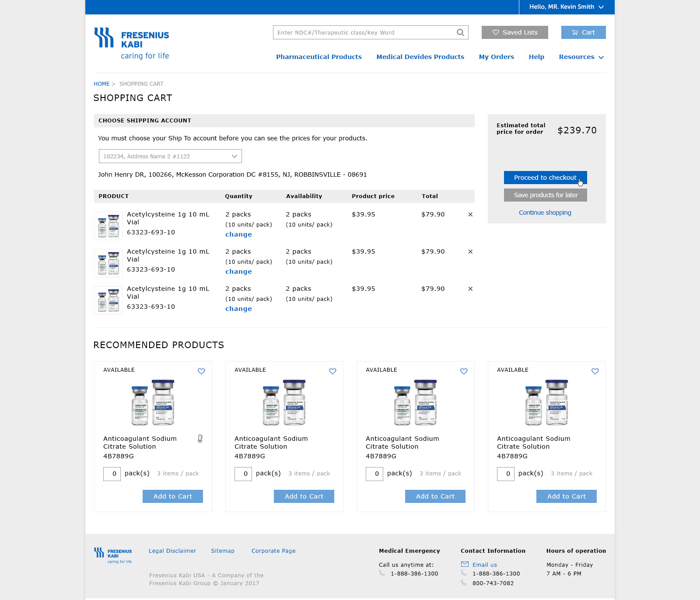The height and width of the screenshot is (600, 700).
Task: Click the Fresenius Kabi header logo
Action: tap(131, 43)
